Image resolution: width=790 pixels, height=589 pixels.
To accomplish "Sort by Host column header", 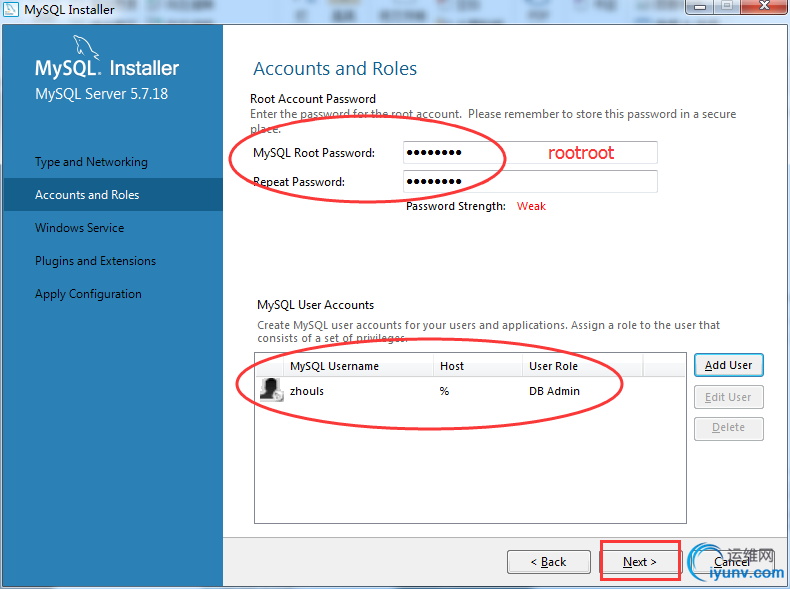I will (478, 366).
